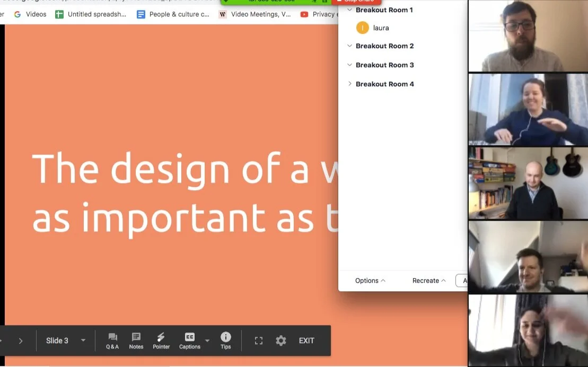Go to next slide arrow
The width and height of the screenshot is (588, 367).
21,341
